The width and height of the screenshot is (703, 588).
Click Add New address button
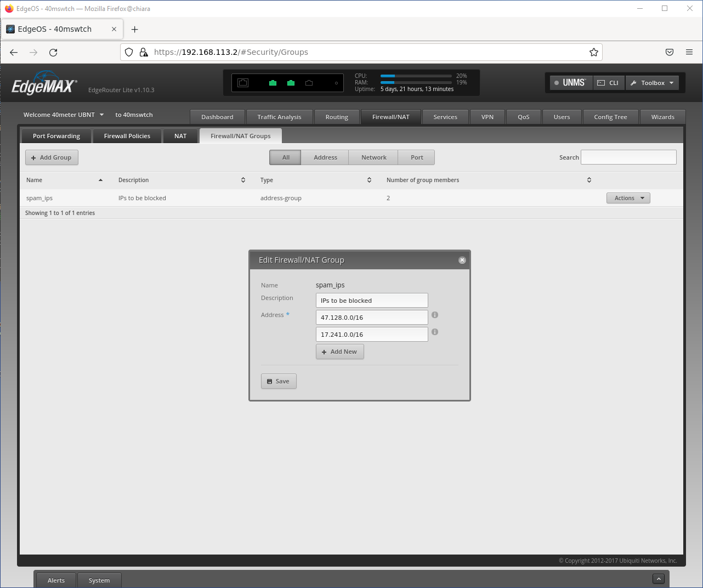pos(339,352)
